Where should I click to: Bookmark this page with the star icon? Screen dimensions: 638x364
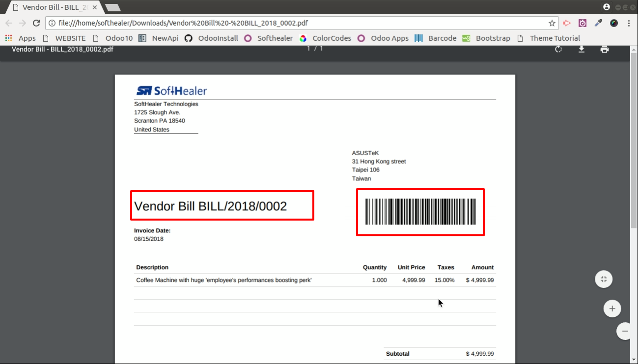552,23
